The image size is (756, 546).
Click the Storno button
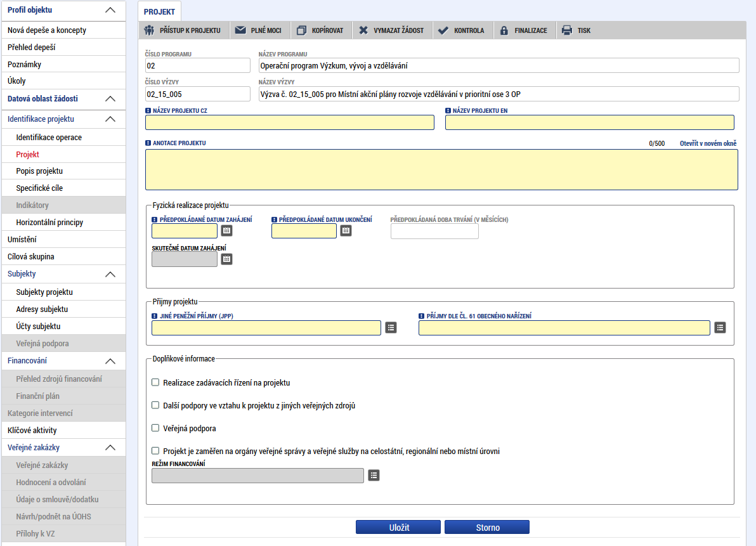(487, 527)
